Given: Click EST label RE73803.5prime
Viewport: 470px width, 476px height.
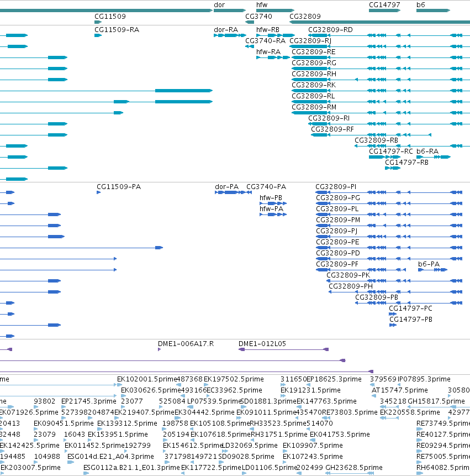Looking at the screenshot, I should [x=349, y=412].
